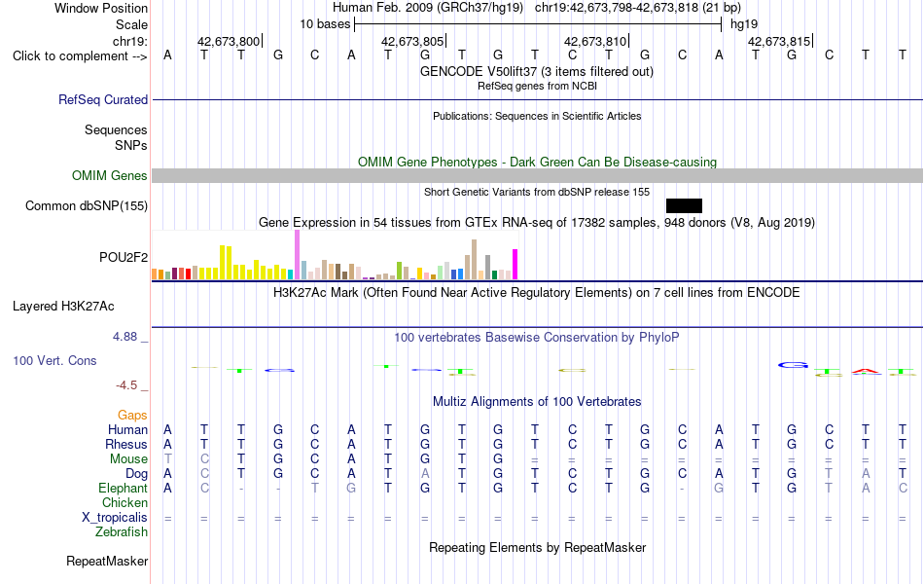Click the POU2F2 gene label
This screenshot has width=924, height=584.
point(124,257)
